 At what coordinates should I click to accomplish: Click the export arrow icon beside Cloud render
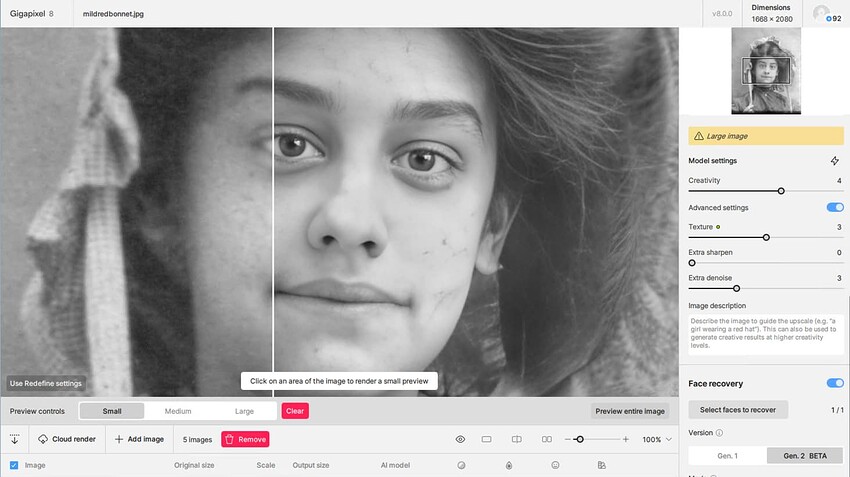click(15, 439)
